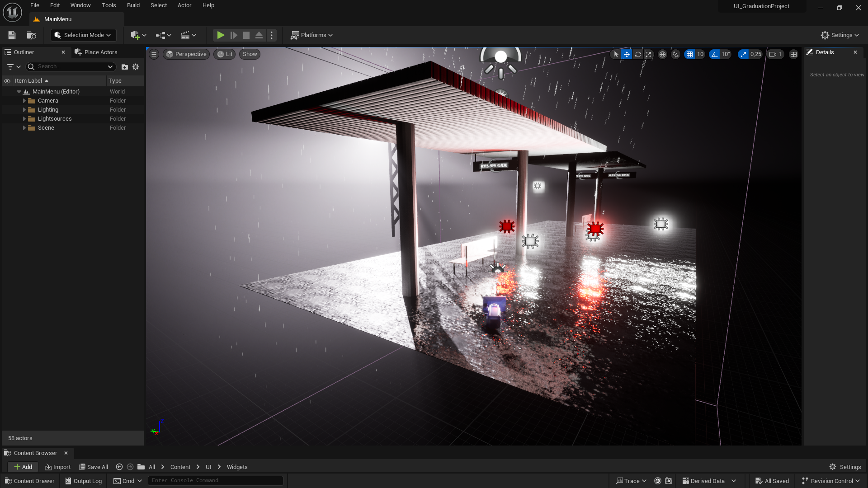Expand the Lighting folder
Viewport: 868px width, 488px height.
click(24, 110)
